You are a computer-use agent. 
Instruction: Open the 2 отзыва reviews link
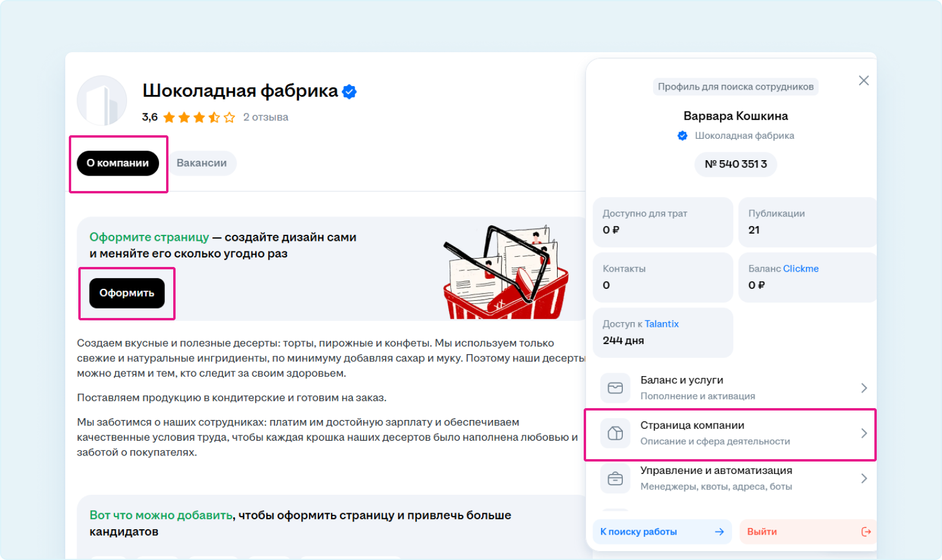(266, 117)
